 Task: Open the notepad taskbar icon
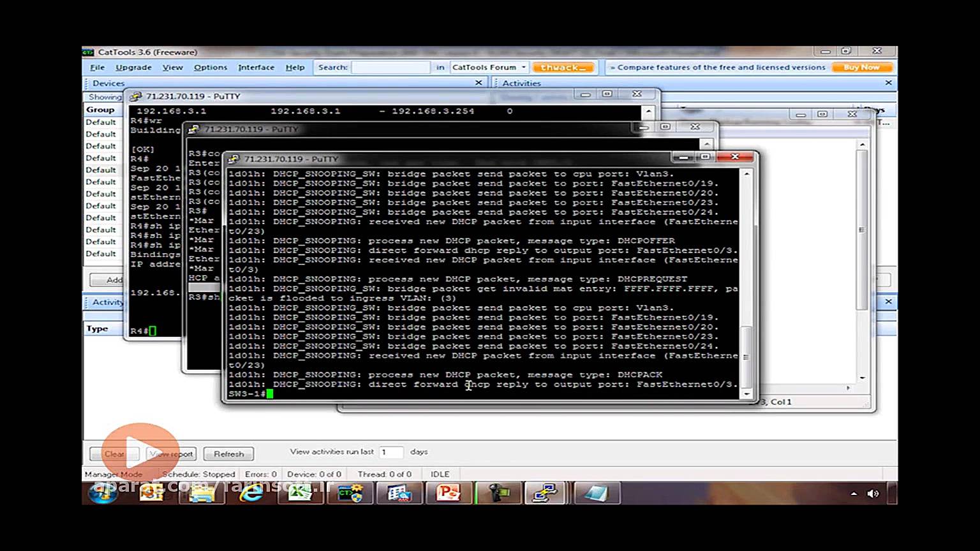pos(597,493)
